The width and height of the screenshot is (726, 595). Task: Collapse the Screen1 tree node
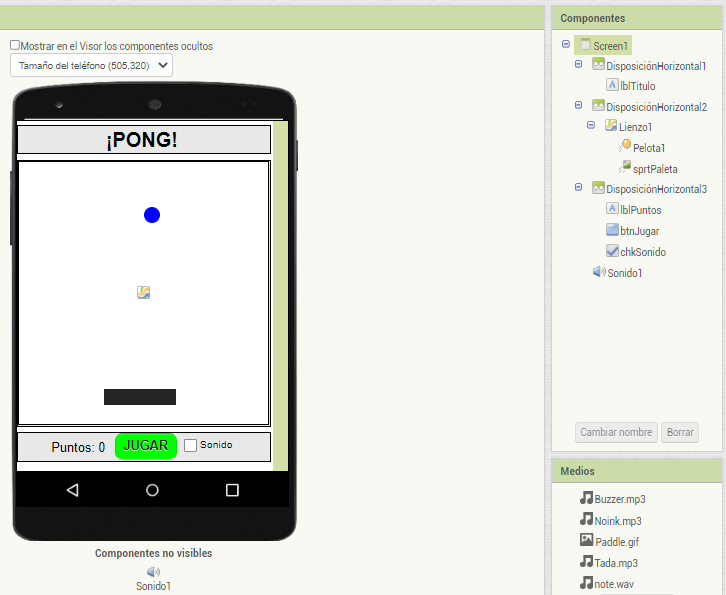pos(566,45)
